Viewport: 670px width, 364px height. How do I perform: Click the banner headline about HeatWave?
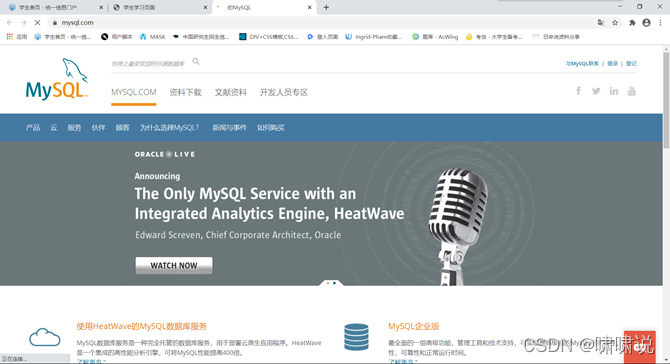pyautogui.click(x=269, y=203)
